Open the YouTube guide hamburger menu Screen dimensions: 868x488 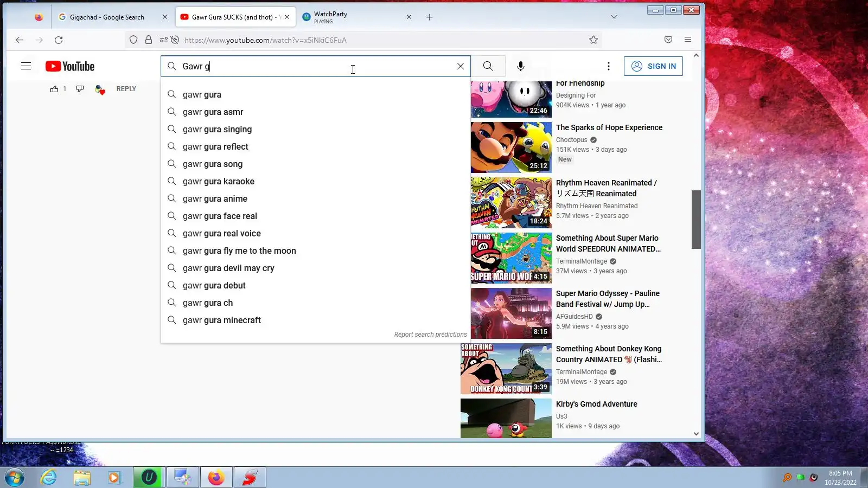pos(26,66)
